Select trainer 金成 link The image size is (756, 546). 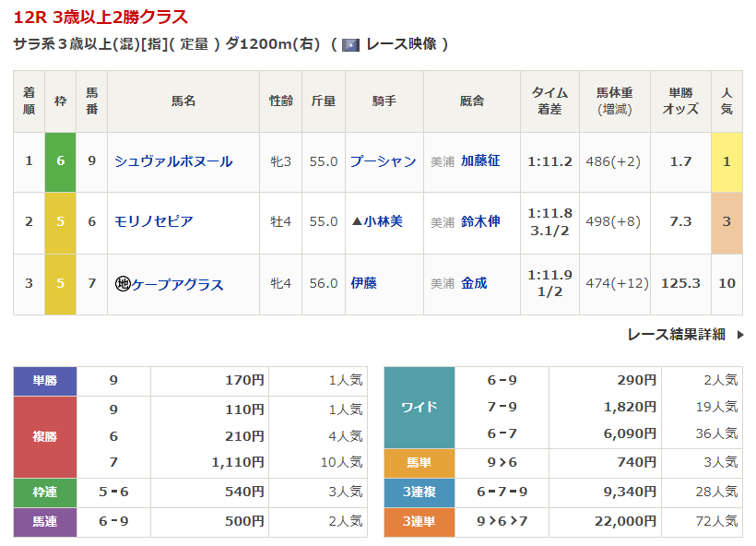tap(474, 284)
